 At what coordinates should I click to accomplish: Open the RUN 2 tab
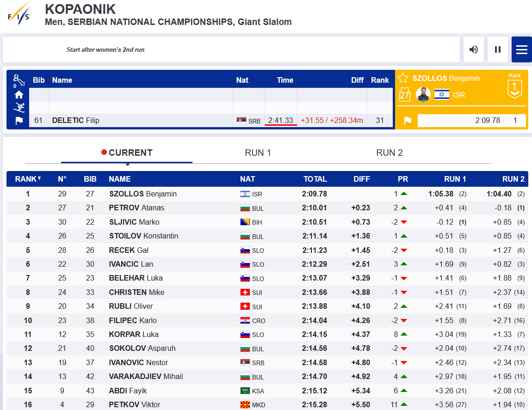389,153
